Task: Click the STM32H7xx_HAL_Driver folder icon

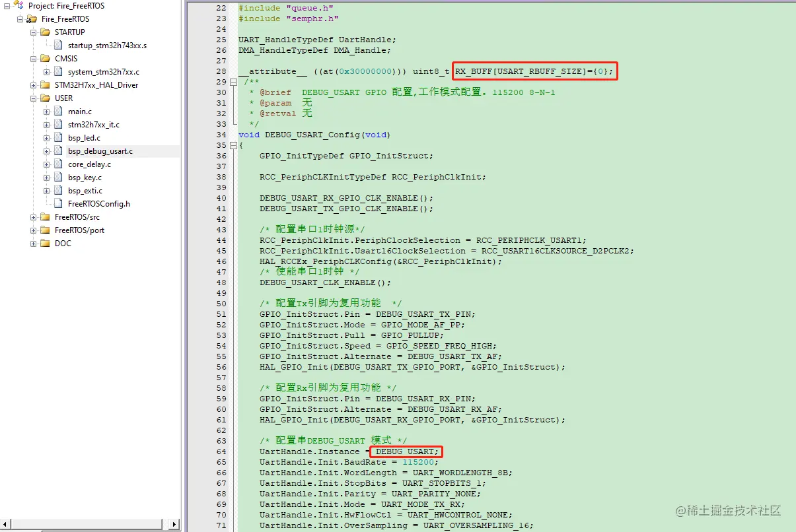Action: pyautogui.click(x=45, y=85)
